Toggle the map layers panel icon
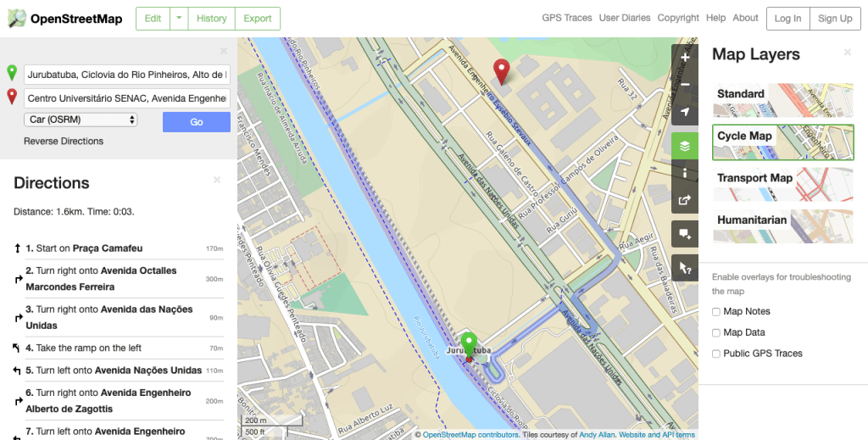Screen dimensions: 868x440 pyautogui.click(x=685, y=146)
